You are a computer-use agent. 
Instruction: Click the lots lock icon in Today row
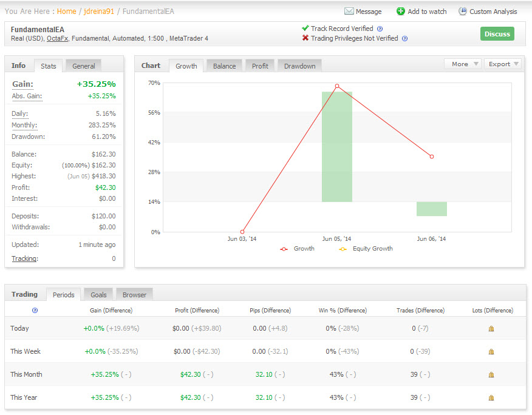point(491,328)
